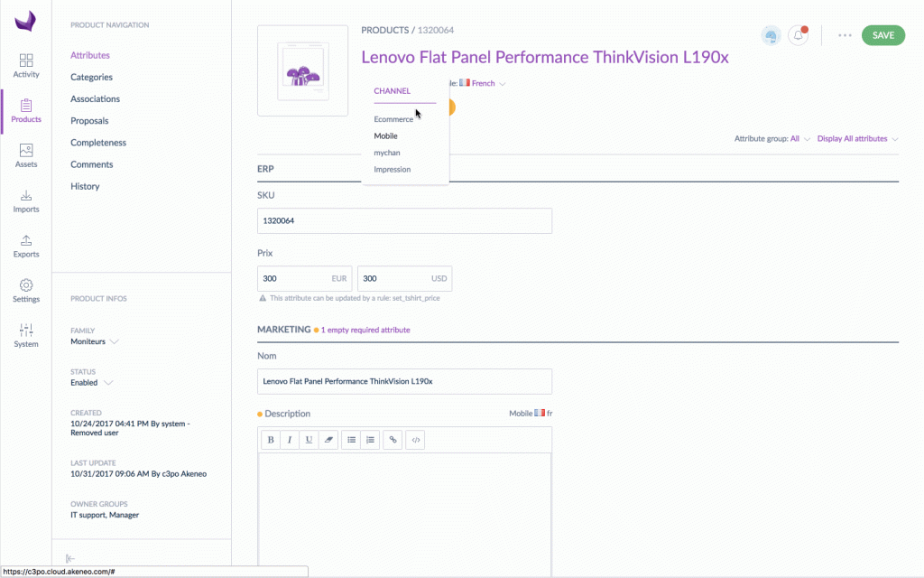The height and width of the screenshot is (578, 924).
Task: Click the CHANNEL dropdown header label
Action: [393, 91]
